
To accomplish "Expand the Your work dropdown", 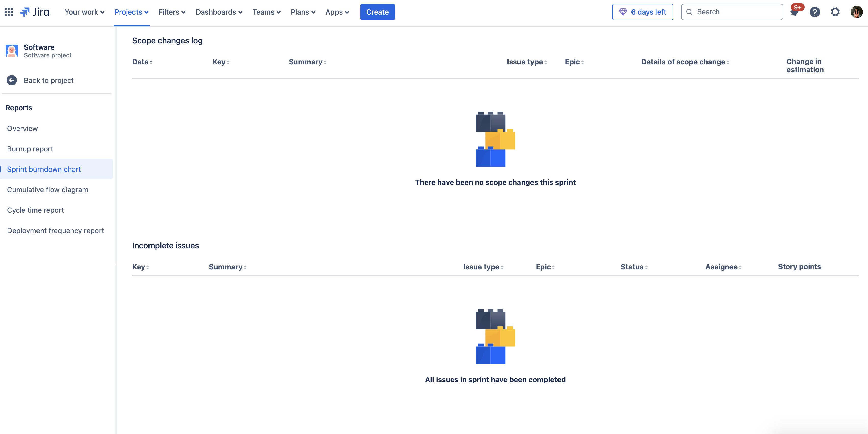I will tap(84, 12).
